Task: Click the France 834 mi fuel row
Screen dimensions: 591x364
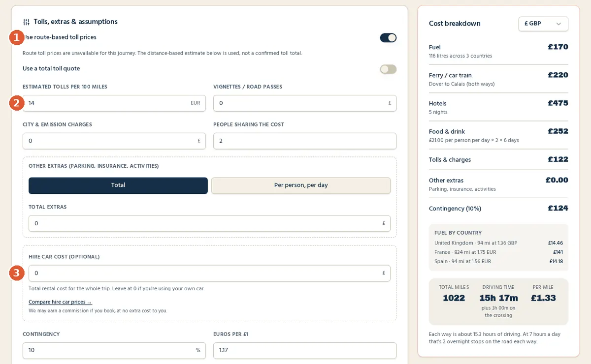Action: 498,252
